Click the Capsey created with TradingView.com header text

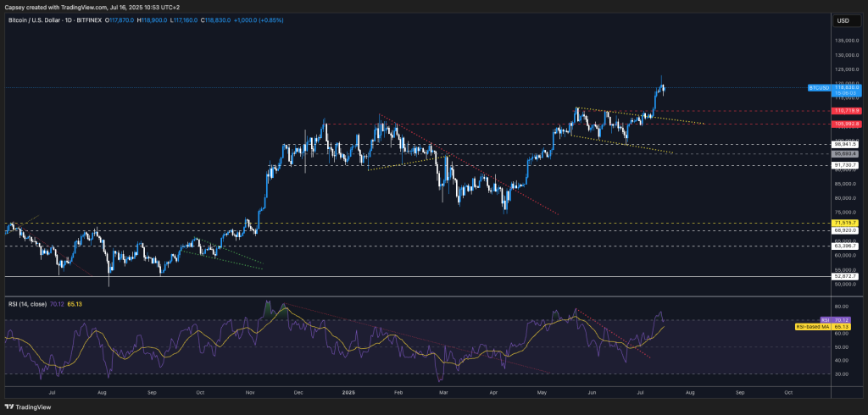click(x=93, y=7)
